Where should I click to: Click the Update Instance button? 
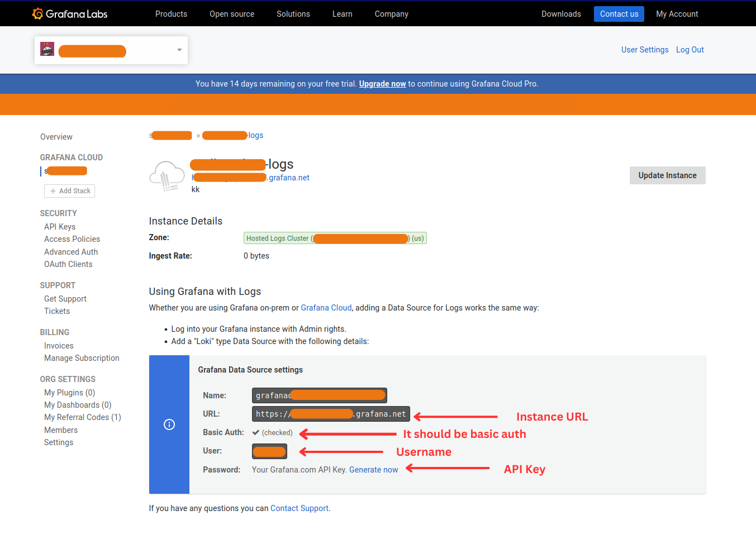(667, 175)
